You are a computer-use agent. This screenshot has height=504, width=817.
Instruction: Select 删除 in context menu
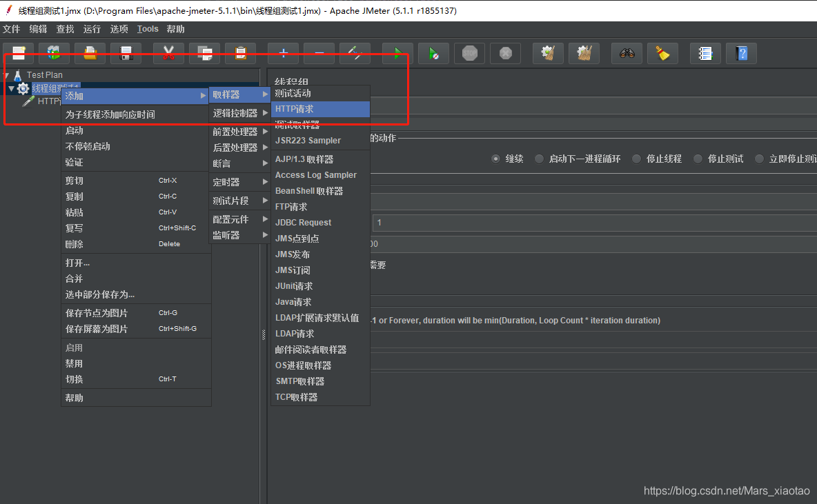135,244
